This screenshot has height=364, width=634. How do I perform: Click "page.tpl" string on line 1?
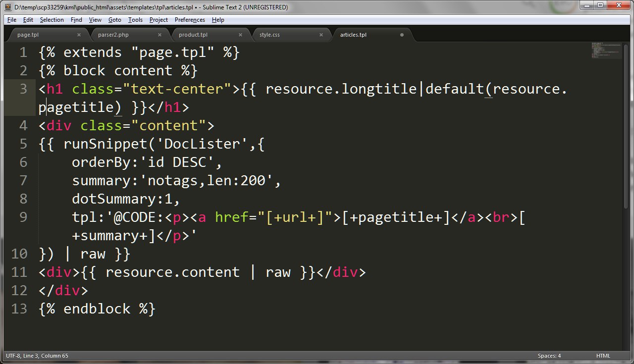click(172, 52)
